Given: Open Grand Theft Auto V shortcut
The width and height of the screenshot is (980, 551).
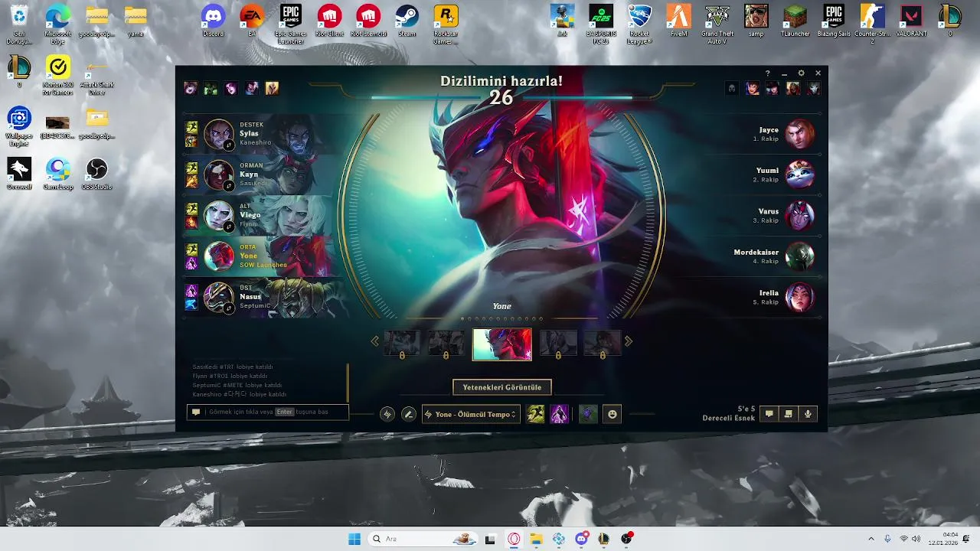Looking at the screenshot, I should pos(717,24).
